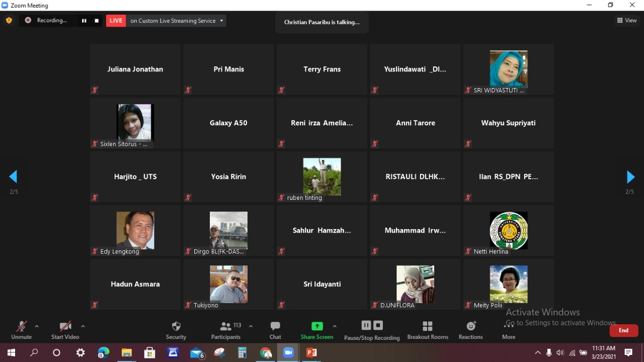Open the Custom Live Streaming Service dropdown
Image resolution: width=644 pixels, height=362 pixels.
[x=221, y=21]
